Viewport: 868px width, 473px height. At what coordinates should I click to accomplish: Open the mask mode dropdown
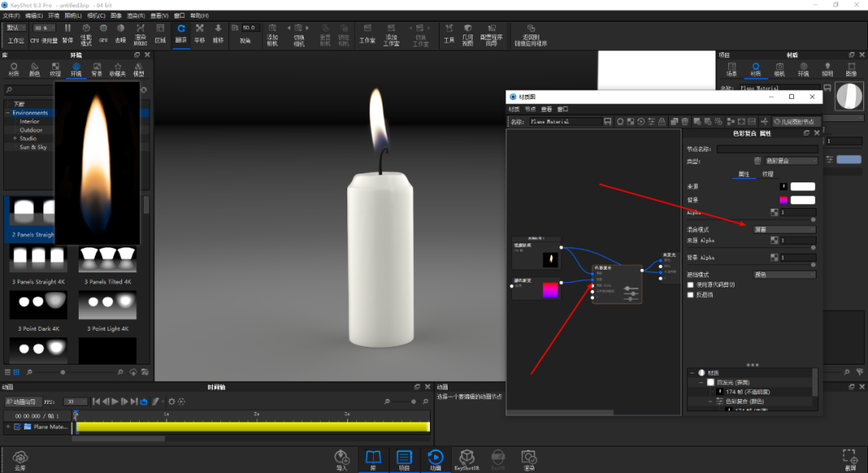pos(784,275)
